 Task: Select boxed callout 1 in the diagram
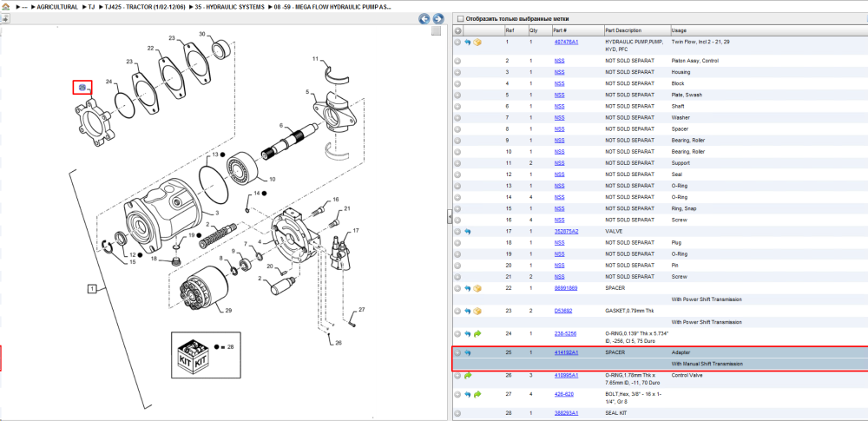[92, 288]
